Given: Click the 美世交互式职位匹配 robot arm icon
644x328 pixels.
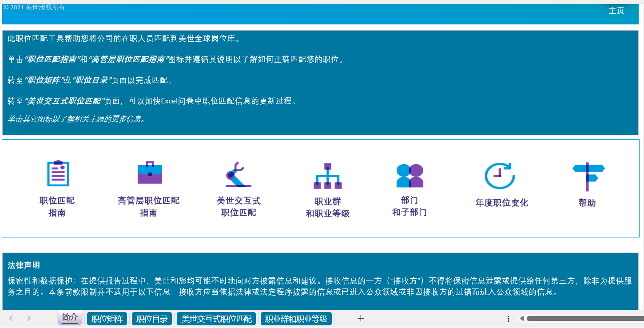Looking at the screenshot, I should (239, 174).
